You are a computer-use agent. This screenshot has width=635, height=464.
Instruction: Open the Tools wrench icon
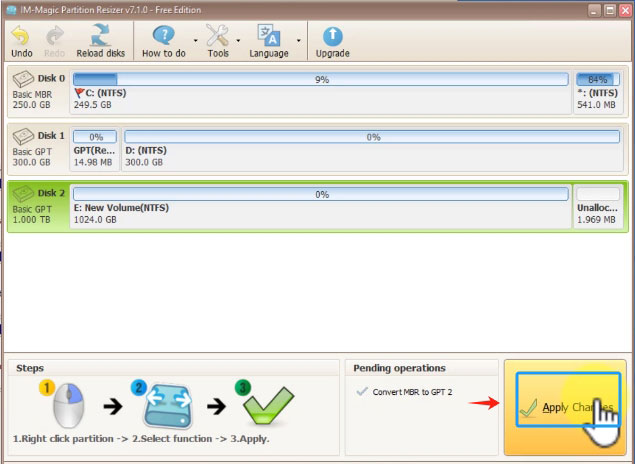click(x=218, y=36)
